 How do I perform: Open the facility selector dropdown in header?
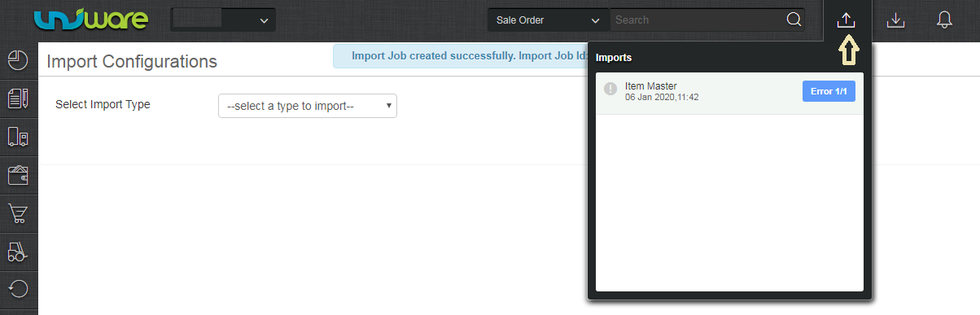(x=223, y=20)
